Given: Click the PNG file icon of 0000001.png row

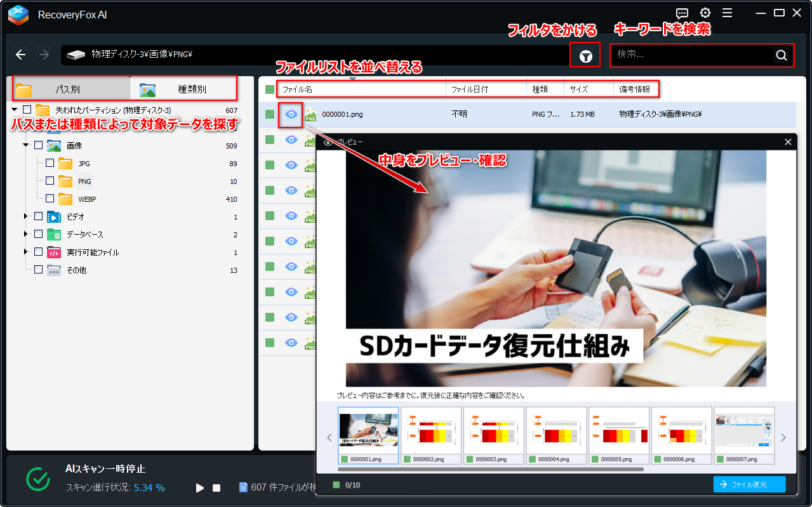Looking at the screenshot, I should (310, 115).
